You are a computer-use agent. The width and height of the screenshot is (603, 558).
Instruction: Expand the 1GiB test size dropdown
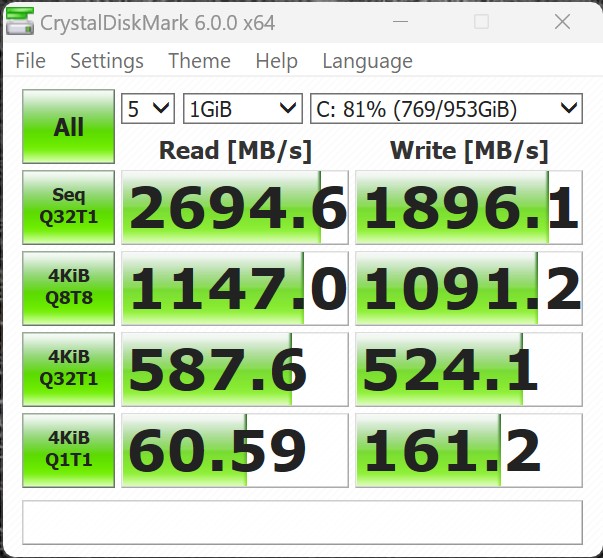(242, 108)
